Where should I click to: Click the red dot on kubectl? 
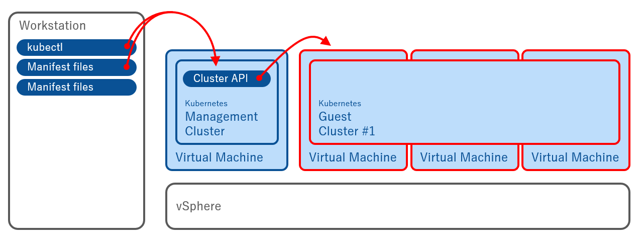[127, 46]
